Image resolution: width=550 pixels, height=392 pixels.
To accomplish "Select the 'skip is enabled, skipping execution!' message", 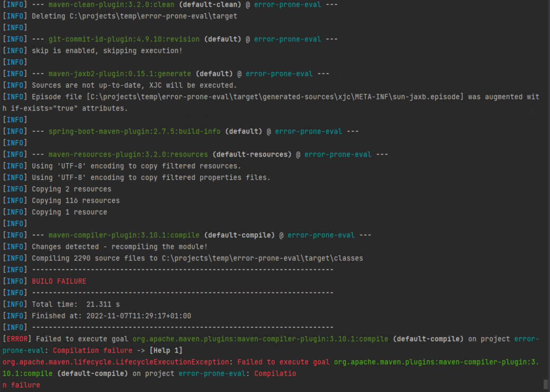I will pos(107,51).
